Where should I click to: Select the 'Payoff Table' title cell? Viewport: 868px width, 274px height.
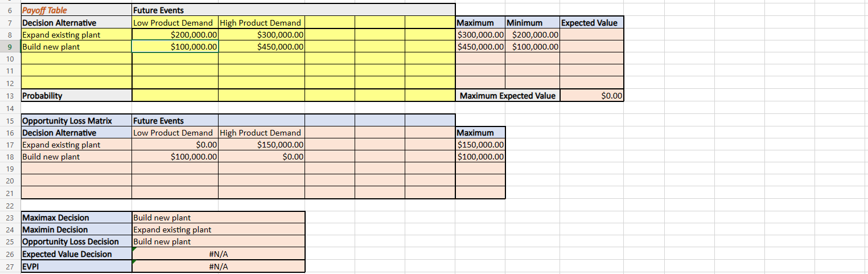pos(76,10)
